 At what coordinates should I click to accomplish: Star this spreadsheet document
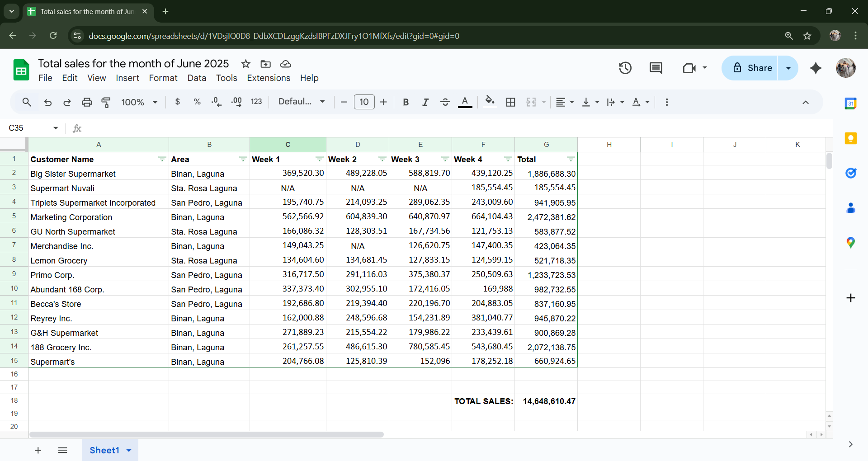pyautogui.click(x=245, y=64)
